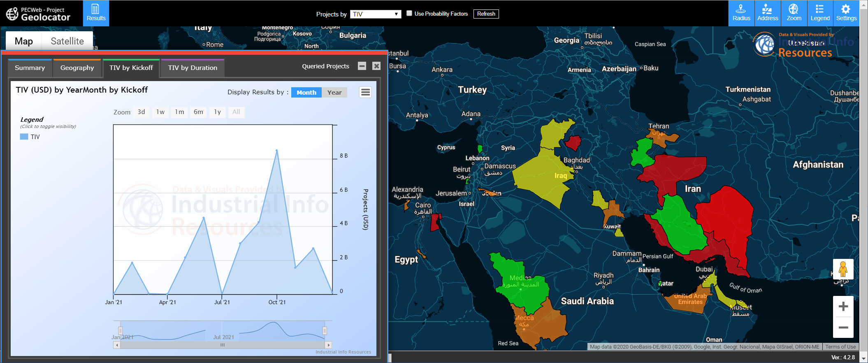The image size is (868, 363).
Task: Switch display results to Year
Action: pyautogui.click(x=334, y=93)
